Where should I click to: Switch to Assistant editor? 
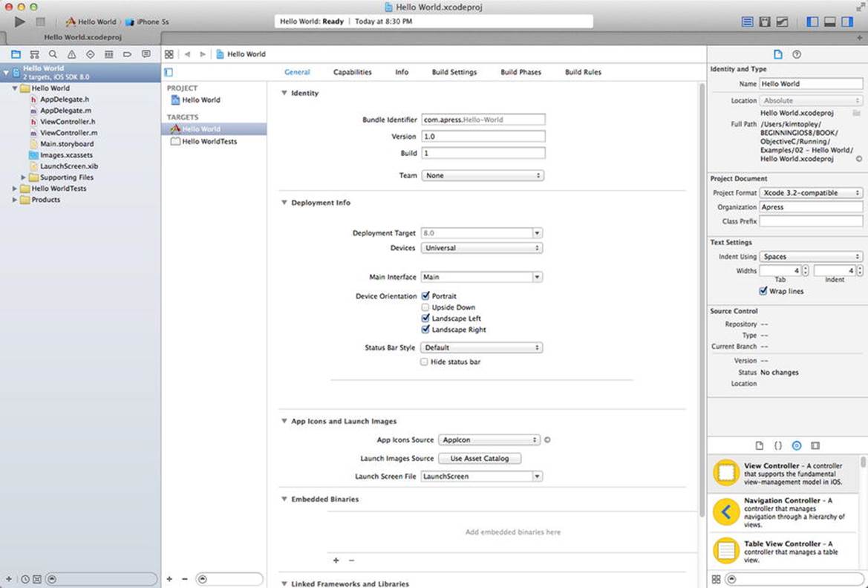pos(765,22)
